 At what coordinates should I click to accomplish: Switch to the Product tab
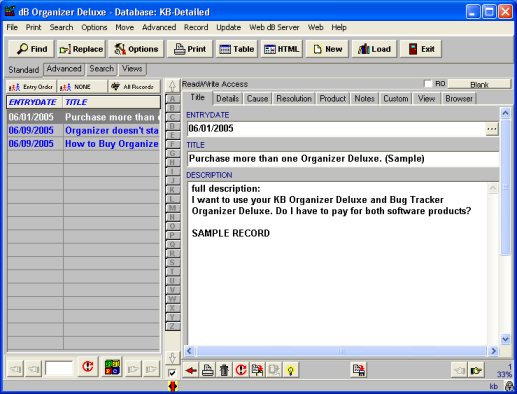(333, 99)
